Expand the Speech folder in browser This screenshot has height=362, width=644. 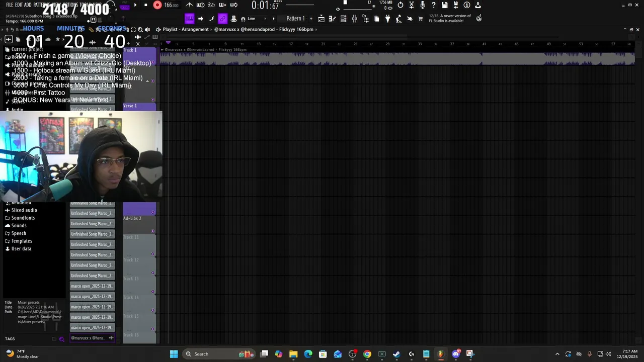pos(19,233)
